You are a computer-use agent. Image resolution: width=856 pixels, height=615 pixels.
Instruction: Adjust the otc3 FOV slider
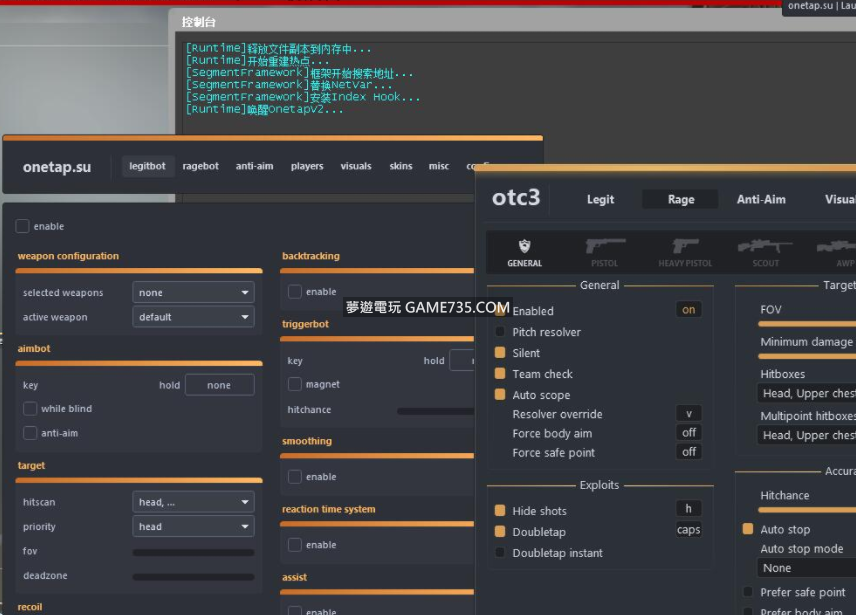pyautogui.click(x=807, y=324)
